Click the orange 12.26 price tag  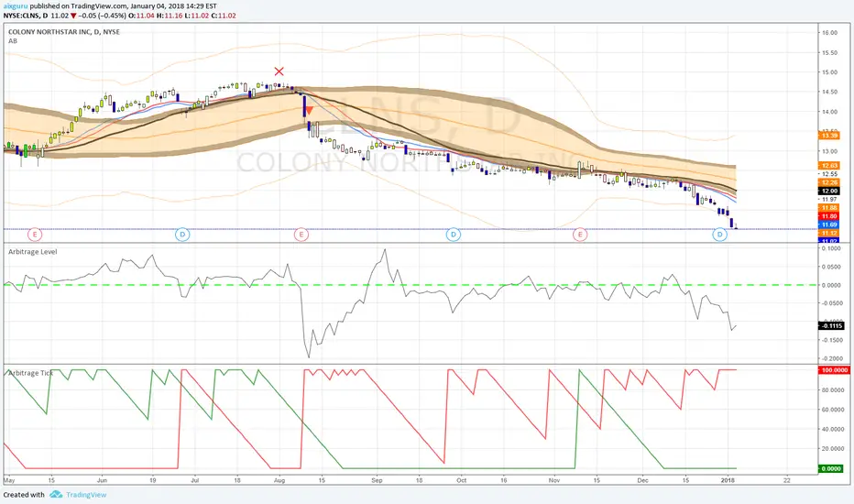coord(829,182)
